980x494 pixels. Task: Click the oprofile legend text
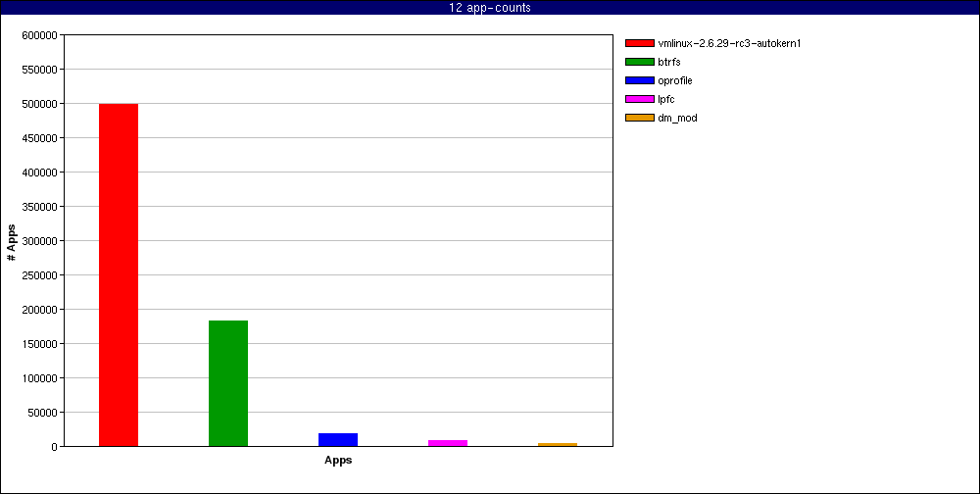tap(675, 80)
